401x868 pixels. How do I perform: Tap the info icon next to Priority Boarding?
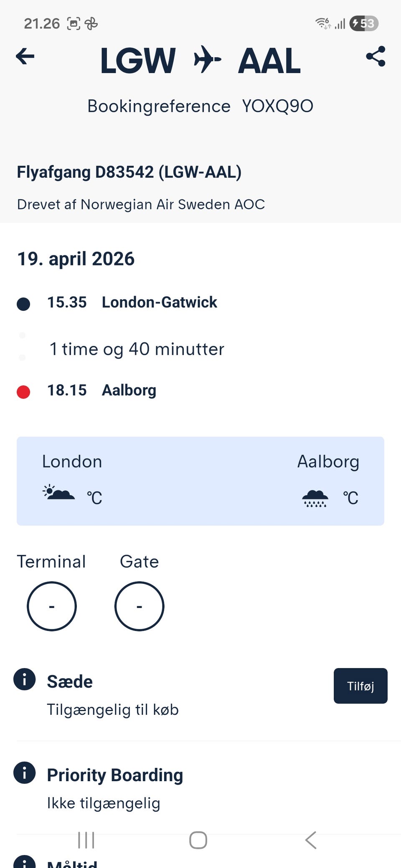(x=24, y=773)
